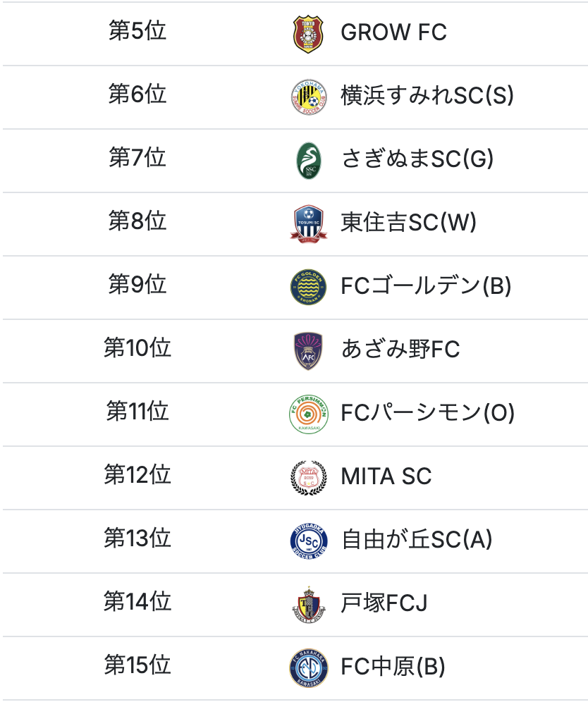Open the 戸塚FCJ team name
The height and width of the screenshot is (702, 588).
pyautogui.click(x=384, y=604)
